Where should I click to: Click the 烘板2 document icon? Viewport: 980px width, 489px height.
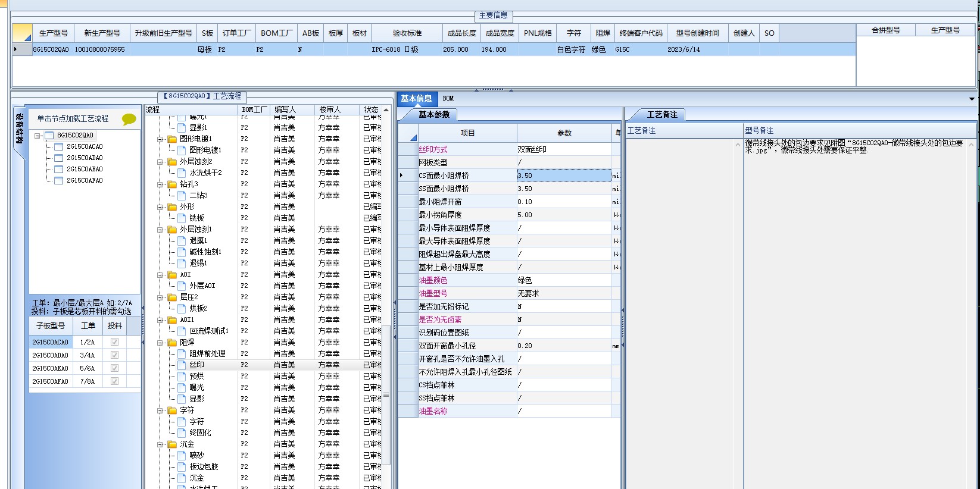pyautogui.click(x=182, y=309)
